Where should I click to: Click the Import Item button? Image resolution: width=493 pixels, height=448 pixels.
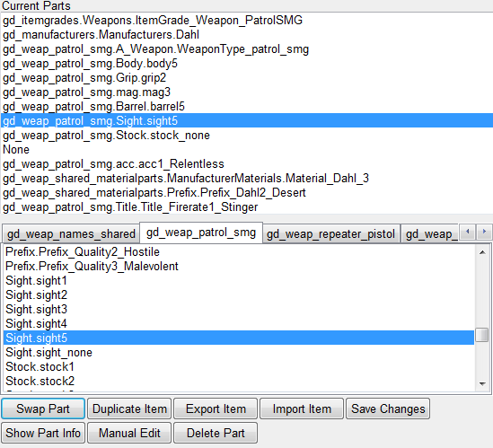[x=302, y=408]
